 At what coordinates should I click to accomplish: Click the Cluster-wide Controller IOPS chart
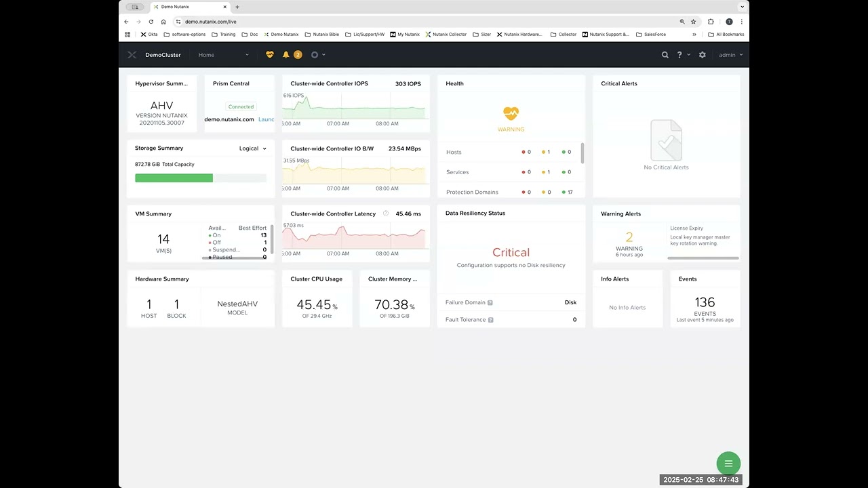(x=356, y=108)
